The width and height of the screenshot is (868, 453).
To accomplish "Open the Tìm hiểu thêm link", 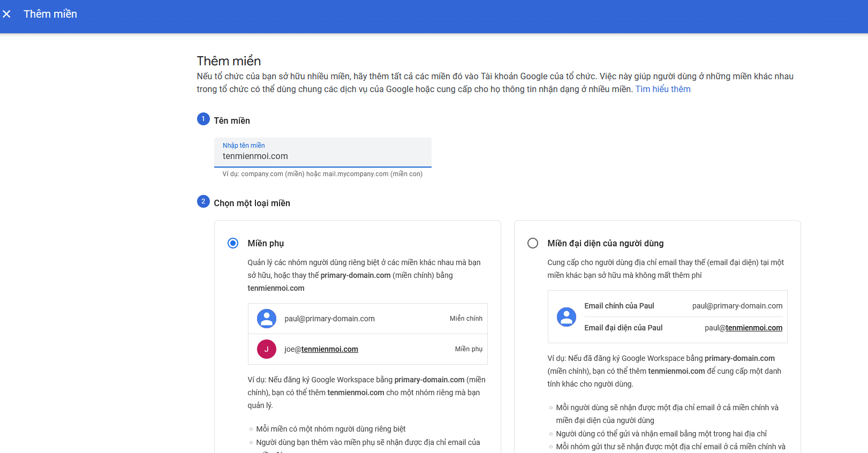I will (x=662, y=89).
